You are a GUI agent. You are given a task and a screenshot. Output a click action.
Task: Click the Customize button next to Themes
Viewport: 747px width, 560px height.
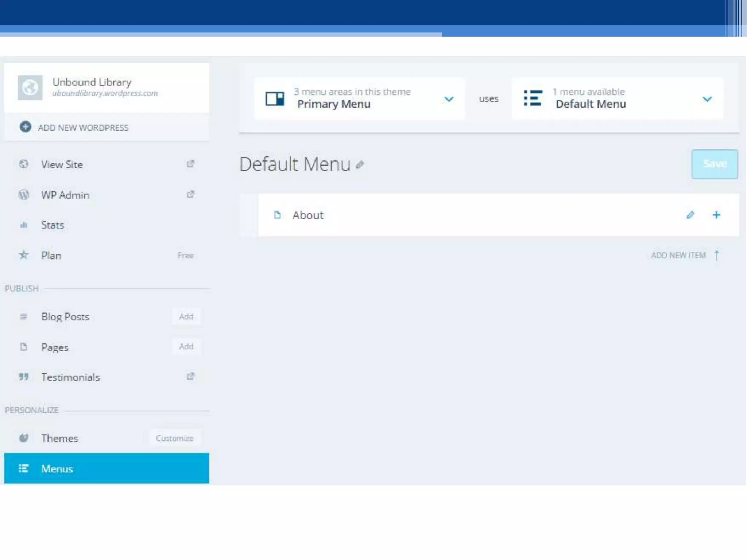[x=174, y=438]
